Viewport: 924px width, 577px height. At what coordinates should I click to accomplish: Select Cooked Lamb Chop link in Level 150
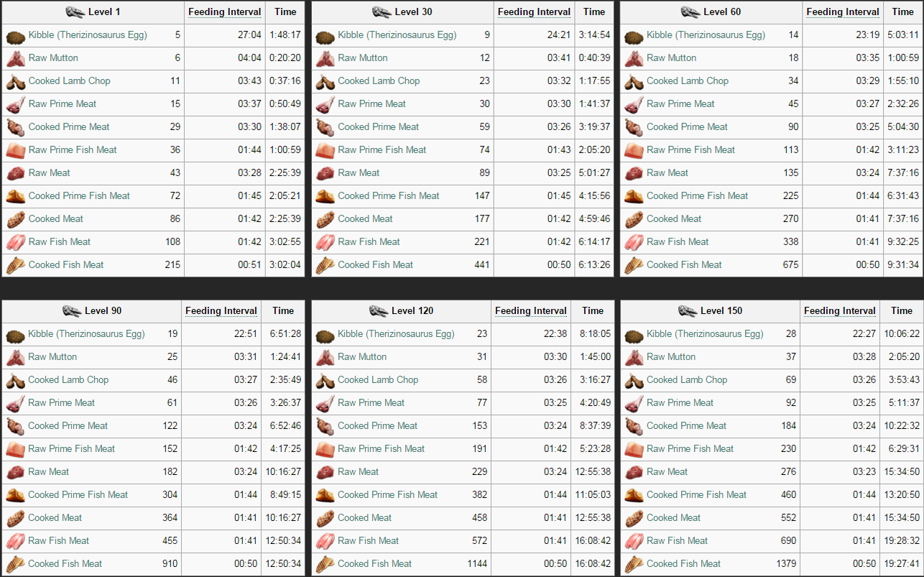(686, 379)
